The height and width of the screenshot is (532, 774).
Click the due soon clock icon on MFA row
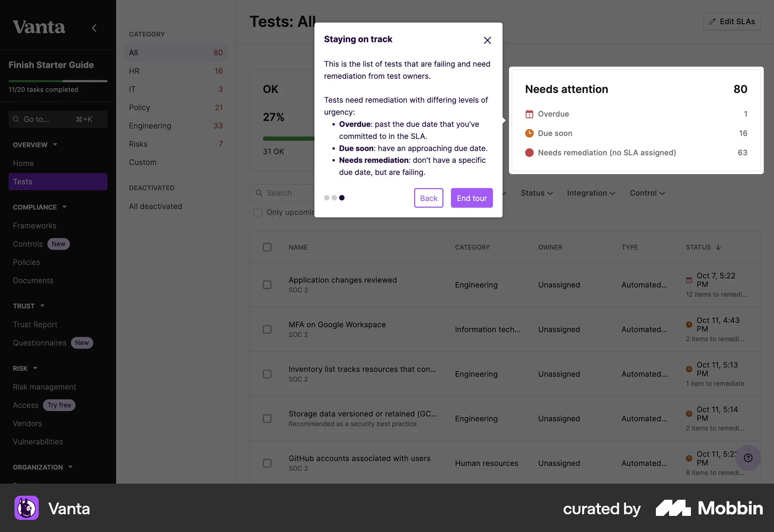(689, 325)
